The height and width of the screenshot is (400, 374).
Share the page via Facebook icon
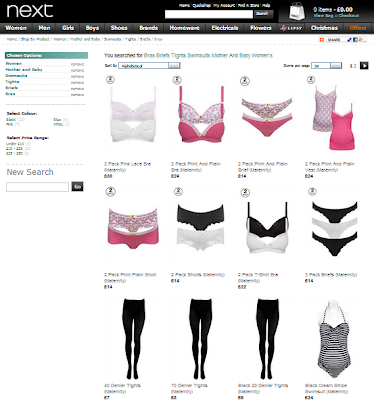coord(355,40)
